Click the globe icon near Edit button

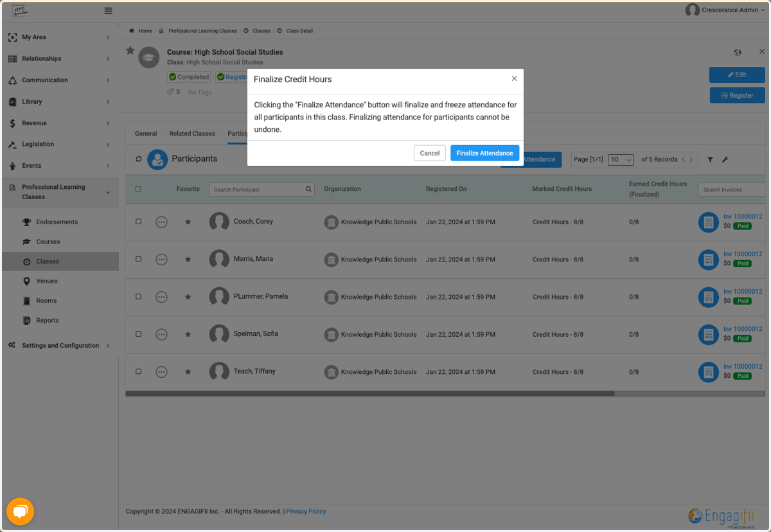pyautogui.click(x=738, y=53)
